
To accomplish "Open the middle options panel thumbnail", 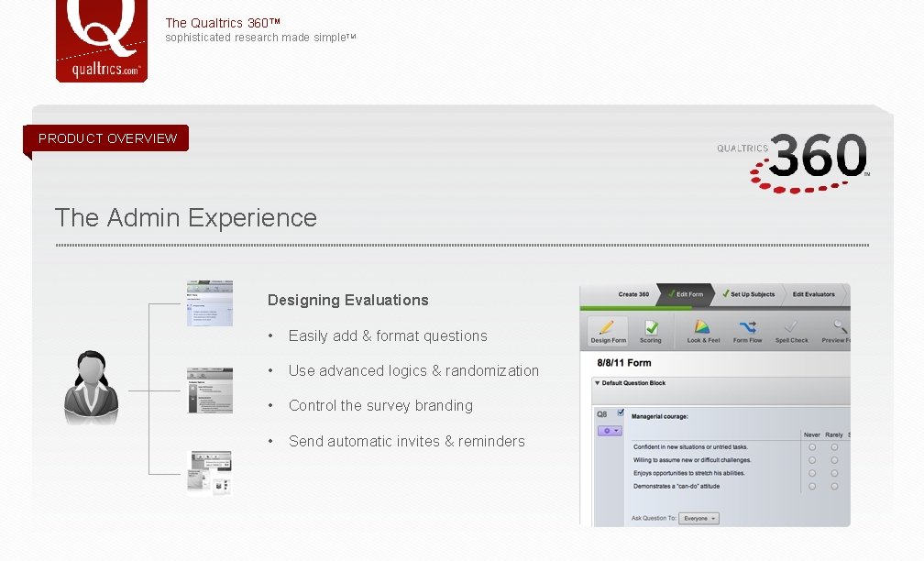I will [x=210, y=390].
